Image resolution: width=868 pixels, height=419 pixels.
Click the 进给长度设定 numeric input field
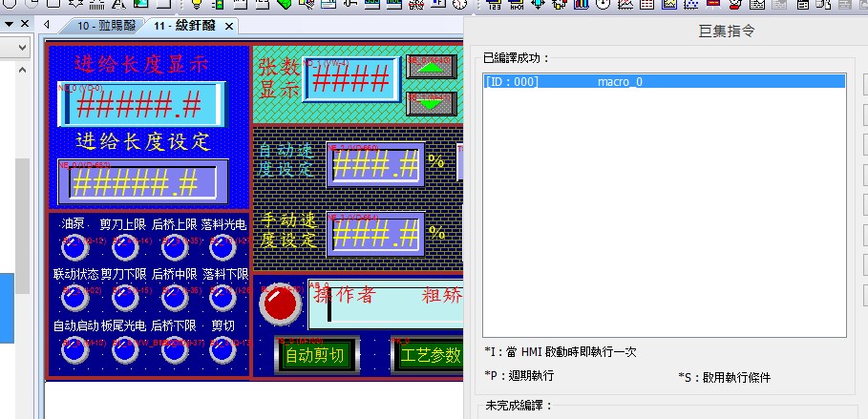141,181
